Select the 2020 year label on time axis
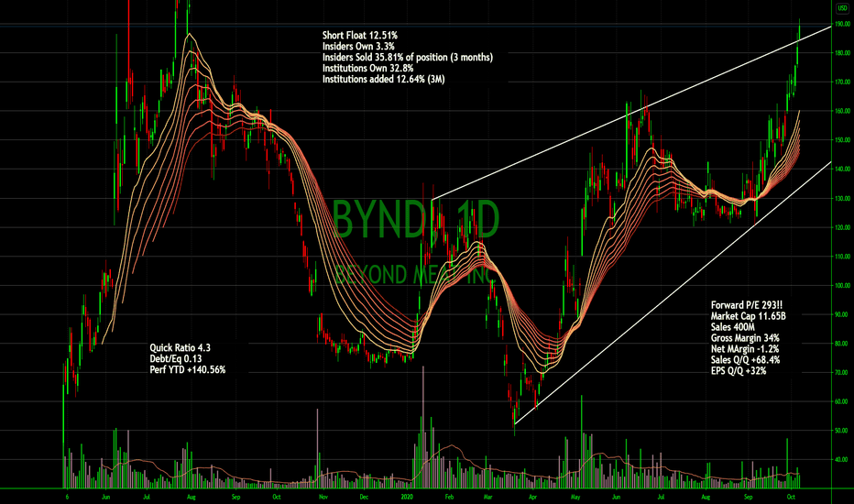The image size is (854, 504). pos(408,497)
